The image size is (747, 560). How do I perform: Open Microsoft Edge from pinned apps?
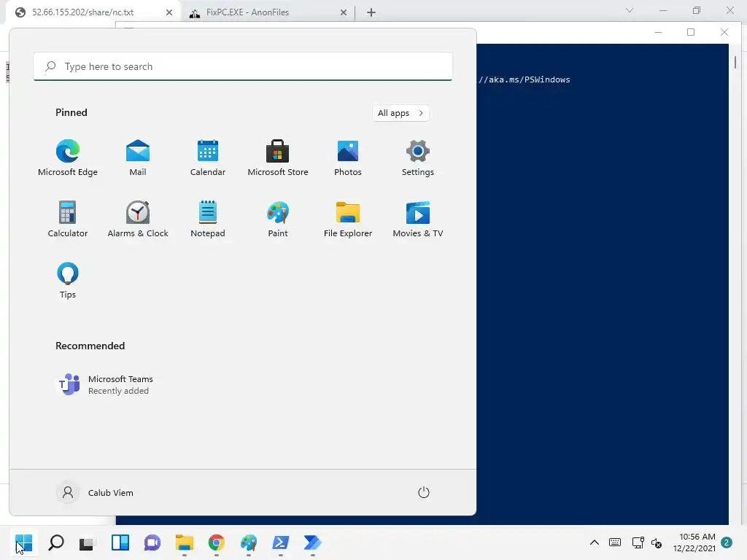click(x=68, y=158)
